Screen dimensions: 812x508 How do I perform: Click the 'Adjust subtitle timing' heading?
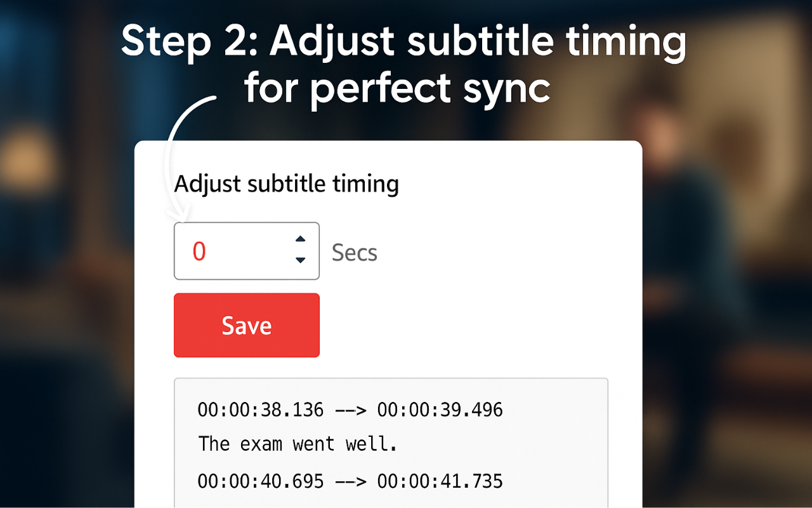(287, 184)
